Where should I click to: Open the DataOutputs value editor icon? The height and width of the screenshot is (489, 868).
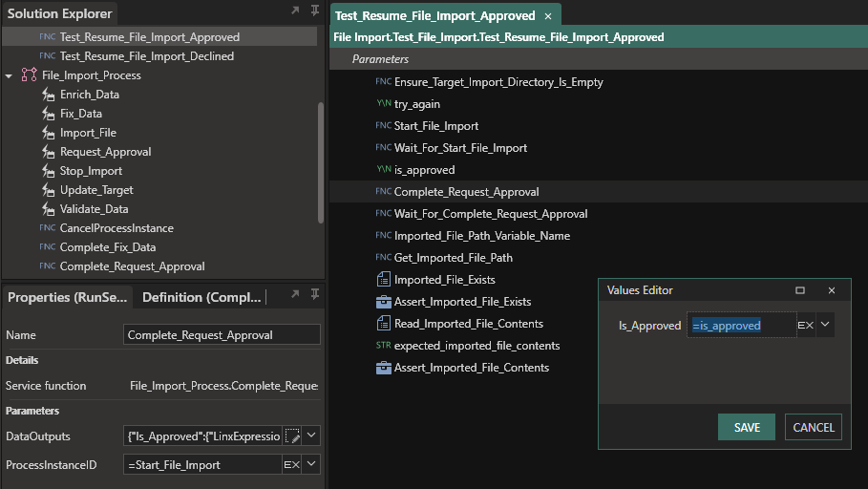pos(292,436)
